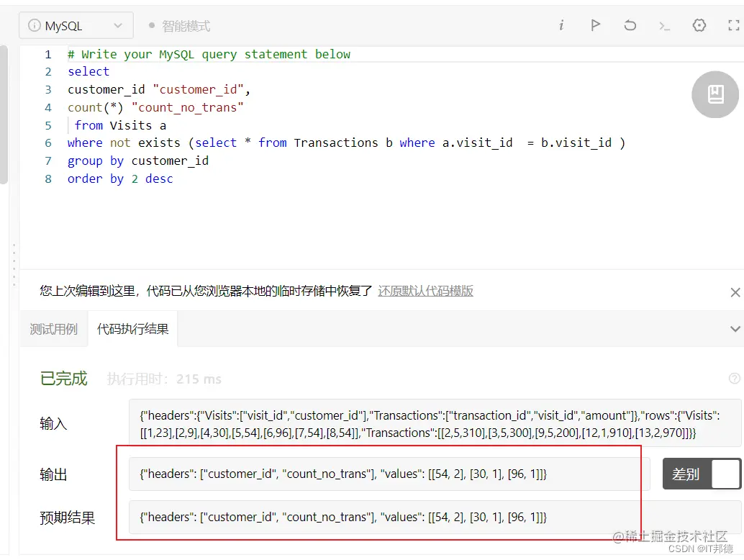Click line number 1 in gutter
744x560 pixels.
click(48, 54)
